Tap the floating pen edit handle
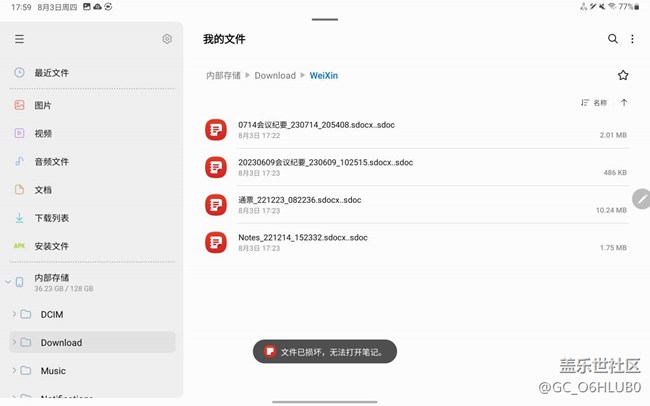 click(641, 198)
